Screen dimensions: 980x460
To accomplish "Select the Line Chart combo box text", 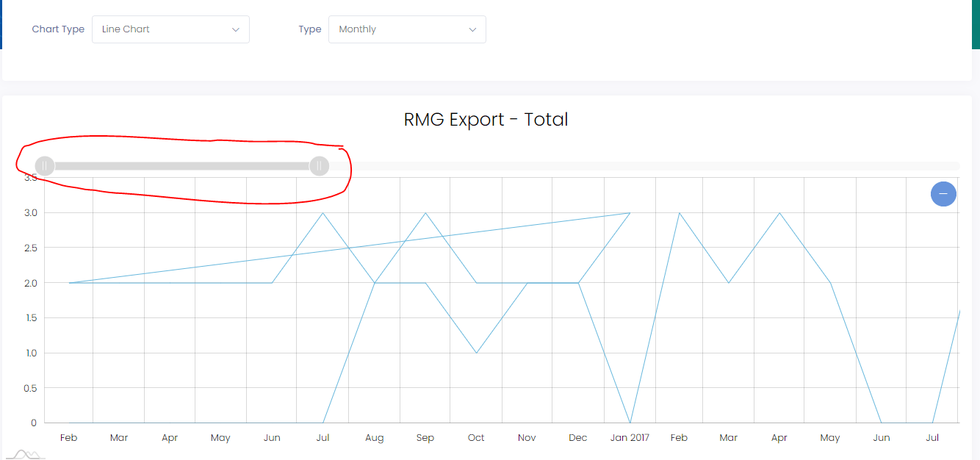I will click(125, 29).
